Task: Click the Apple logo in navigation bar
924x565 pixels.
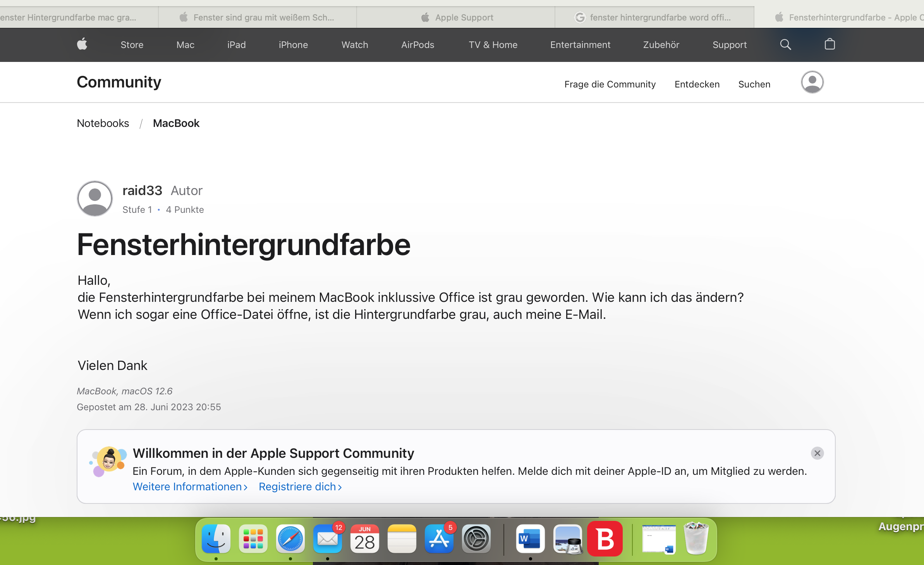Action: (x=82, y=45)
